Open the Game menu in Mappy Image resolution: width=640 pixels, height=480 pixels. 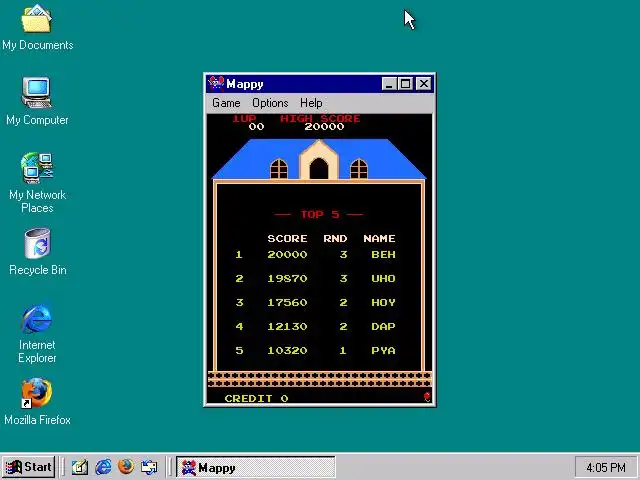tap(226, 103)
